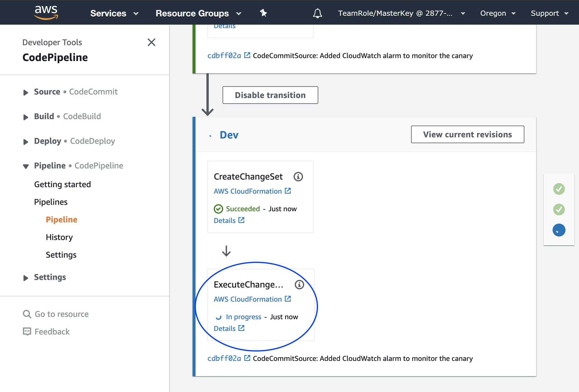
Task: Open pipeline History
Action: 59,237
